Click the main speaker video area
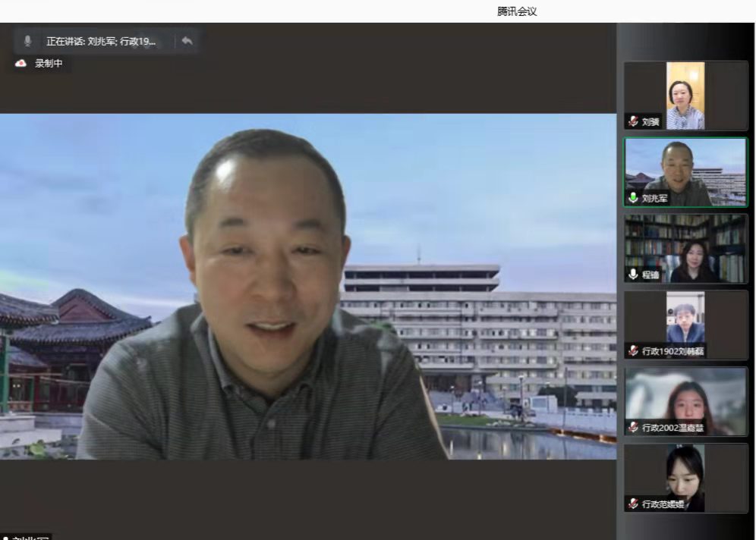The image size is (756, 540). click(x=307, y=286)
